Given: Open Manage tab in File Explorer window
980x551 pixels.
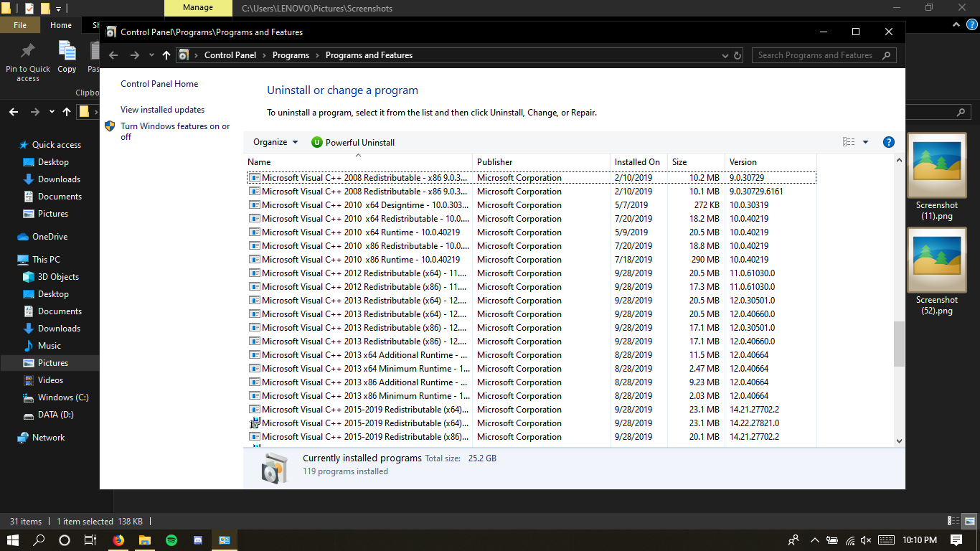Looking at the screenshot, I should click(198, 8).
